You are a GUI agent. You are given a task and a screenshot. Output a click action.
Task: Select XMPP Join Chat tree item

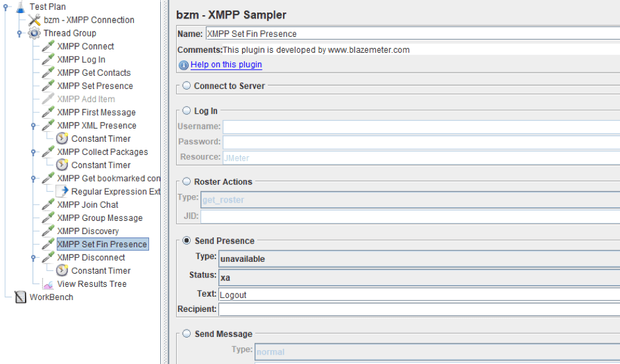[88, 204]
